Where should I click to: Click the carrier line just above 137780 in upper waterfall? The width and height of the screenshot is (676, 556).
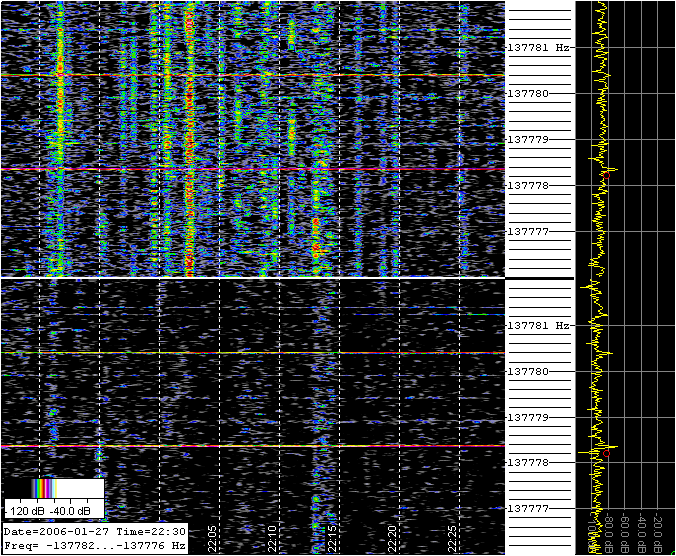253,75
